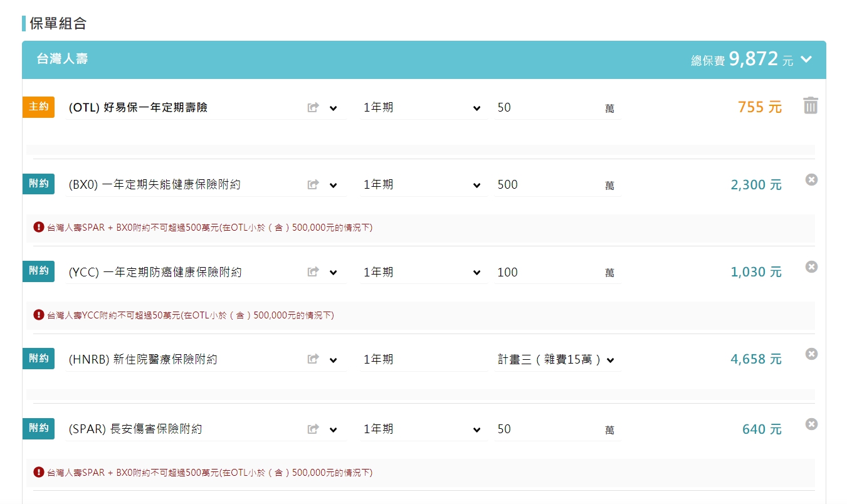Open share link icon for BX0 rider
The image size is (847, 504).
click(x=313, y=185)
